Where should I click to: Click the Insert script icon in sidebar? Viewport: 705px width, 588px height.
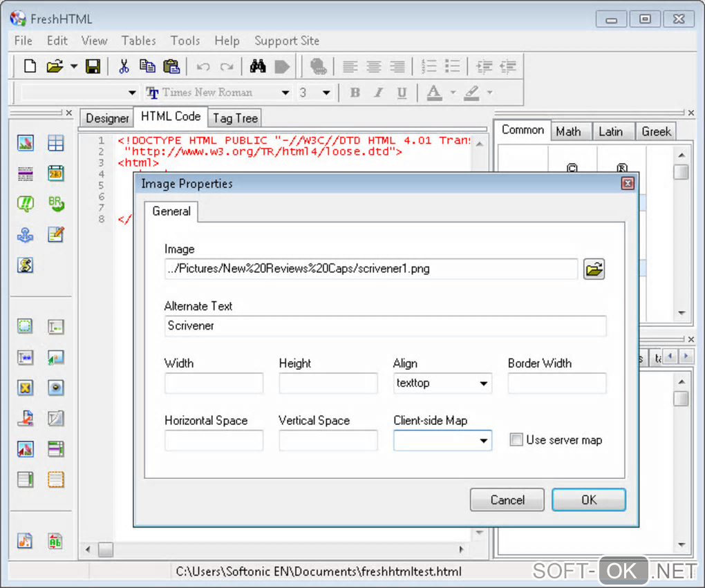click(25, 265)
